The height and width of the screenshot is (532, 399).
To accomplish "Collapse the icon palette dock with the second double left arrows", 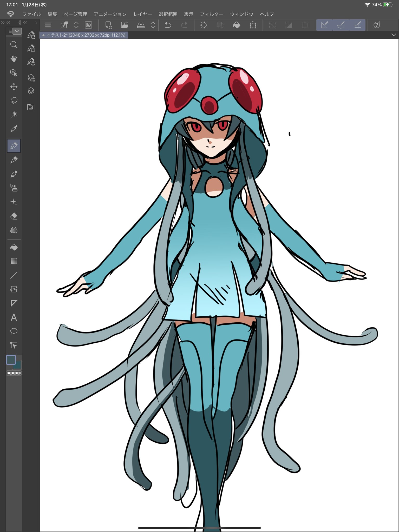I will [x=25, y=23].
